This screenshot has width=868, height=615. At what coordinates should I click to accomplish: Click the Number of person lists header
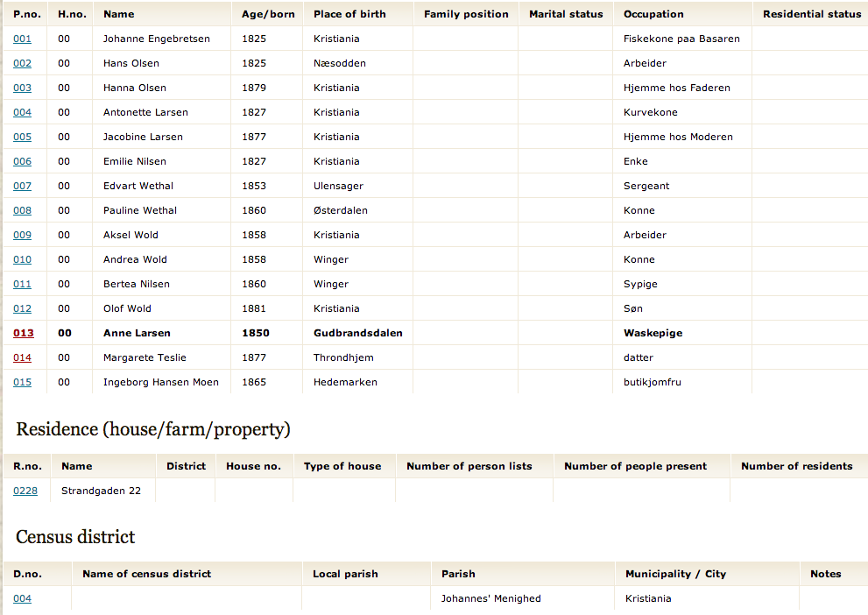[469, 466]
